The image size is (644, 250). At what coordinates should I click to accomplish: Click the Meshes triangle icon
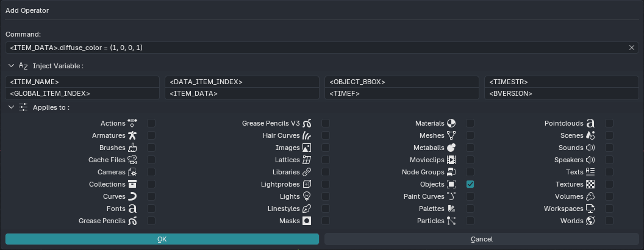click(x=451, y=135)
